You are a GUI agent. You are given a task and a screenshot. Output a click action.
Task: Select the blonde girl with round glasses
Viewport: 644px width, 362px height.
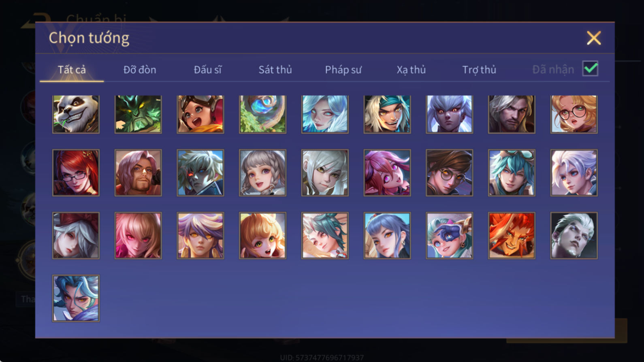click(x=574, y=114)
